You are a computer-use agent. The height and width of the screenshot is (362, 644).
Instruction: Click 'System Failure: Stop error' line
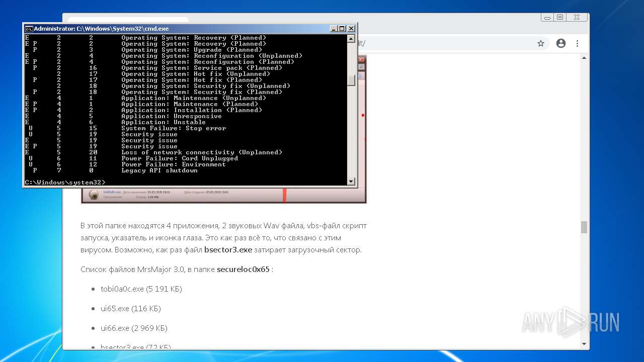click(x=174, y=128)
